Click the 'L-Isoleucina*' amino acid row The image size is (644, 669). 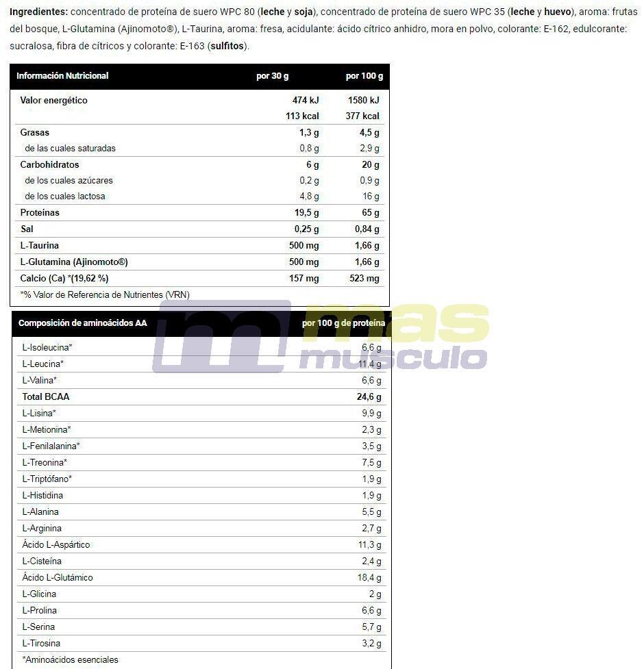(x=202, y=347)
